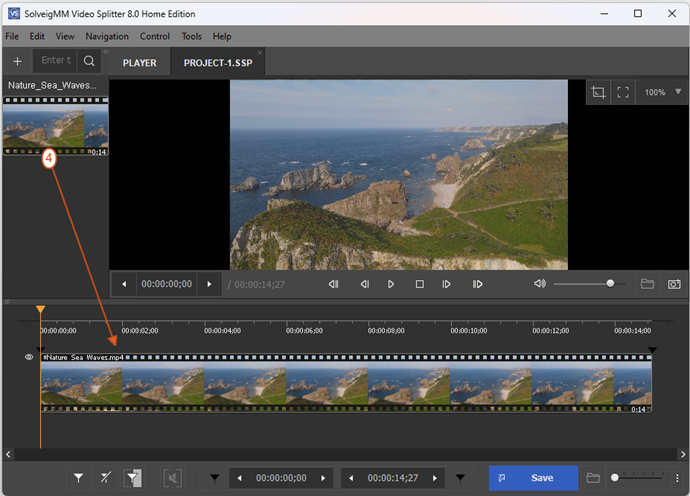
Task: Open the View menu
Action: coord(65,37)
